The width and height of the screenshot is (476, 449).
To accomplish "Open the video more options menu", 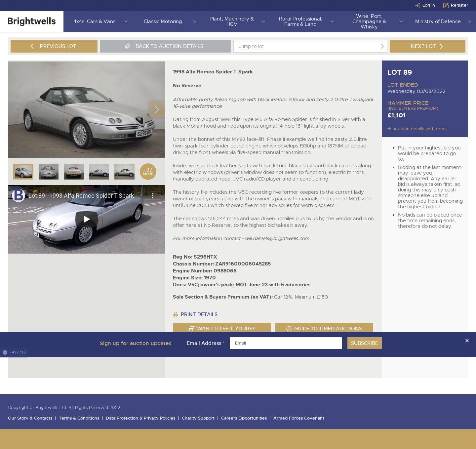I will pyautogui.click(x=152, y=196).
